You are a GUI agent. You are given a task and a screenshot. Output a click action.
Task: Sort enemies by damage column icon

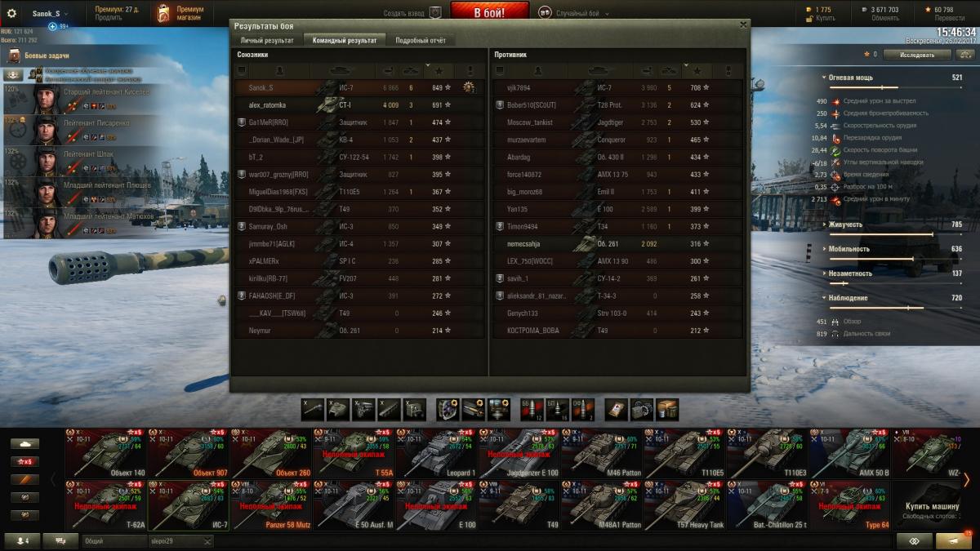click(x=647, y=71)
